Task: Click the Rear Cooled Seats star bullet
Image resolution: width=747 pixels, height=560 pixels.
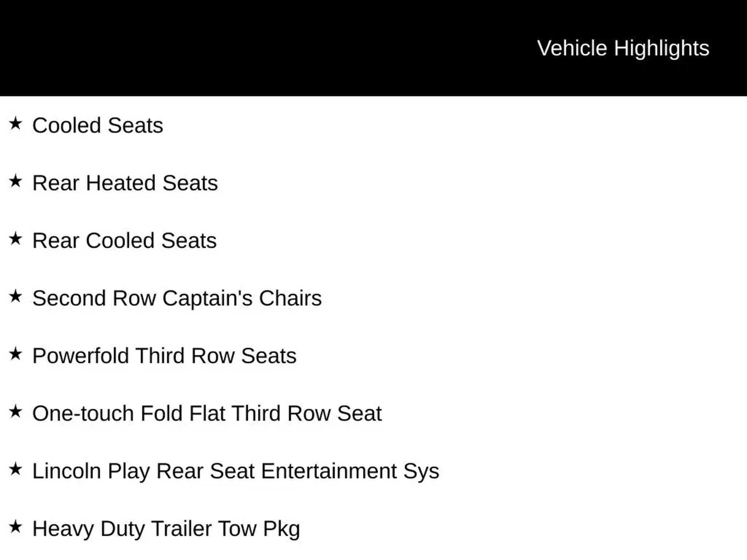Action: tap(15, 238)
